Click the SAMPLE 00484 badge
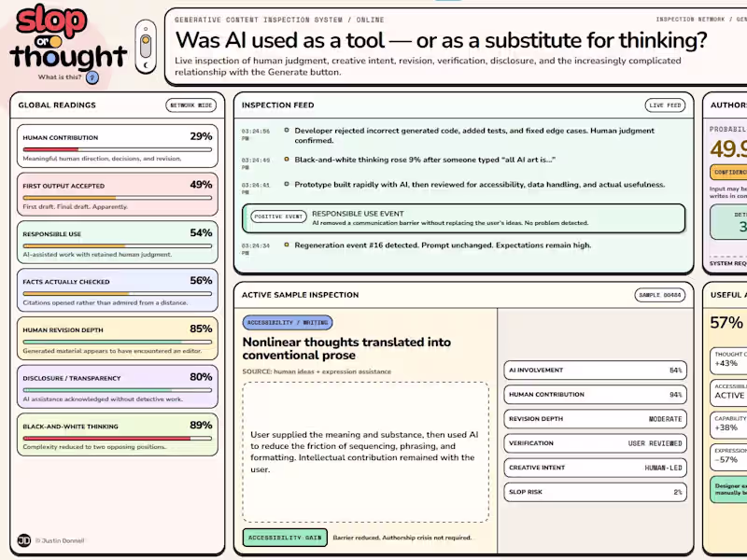Image resolution: width=747 pixels, height=560 pixels. tap(660, 295)
